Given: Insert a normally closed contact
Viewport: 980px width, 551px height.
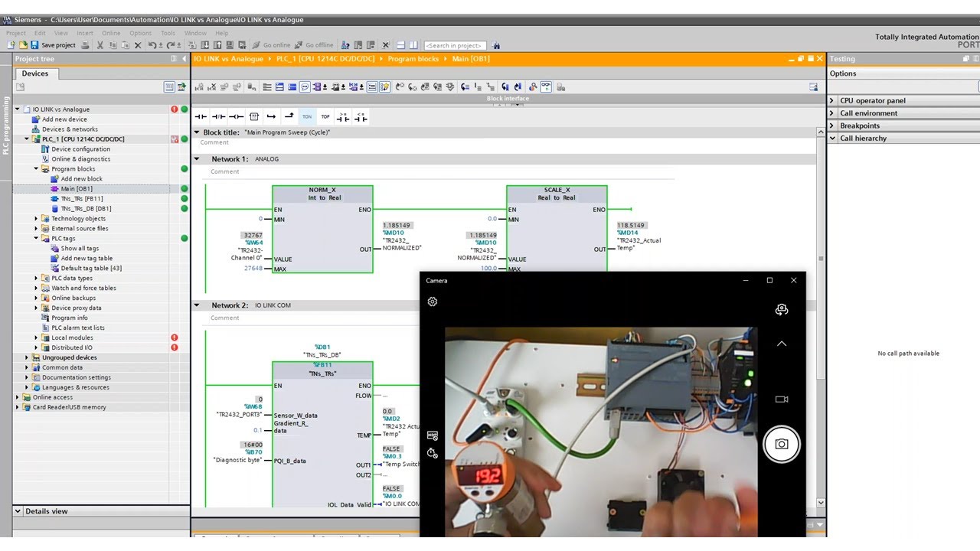Looking at the screenshot, I should click(218, 116).
